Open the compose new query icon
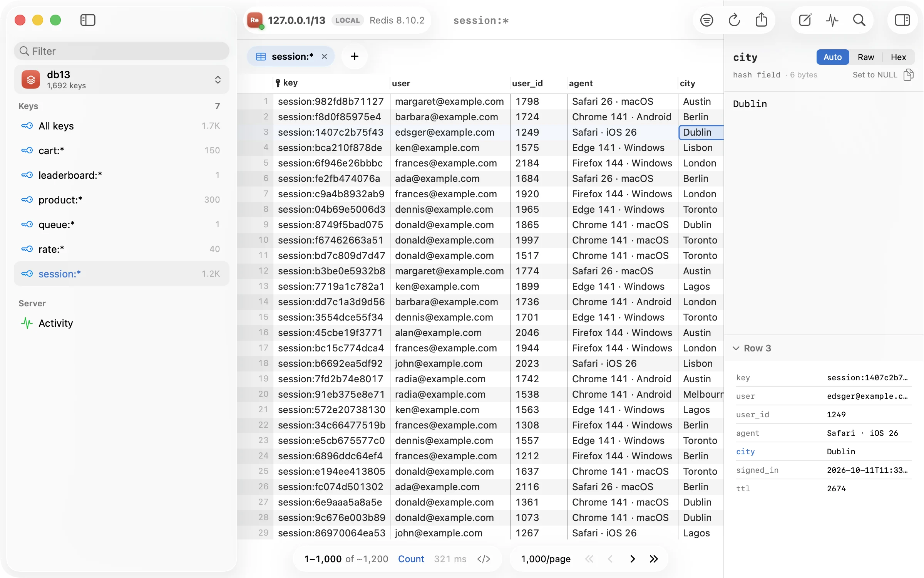924x578 pixels. coord(805,20)
